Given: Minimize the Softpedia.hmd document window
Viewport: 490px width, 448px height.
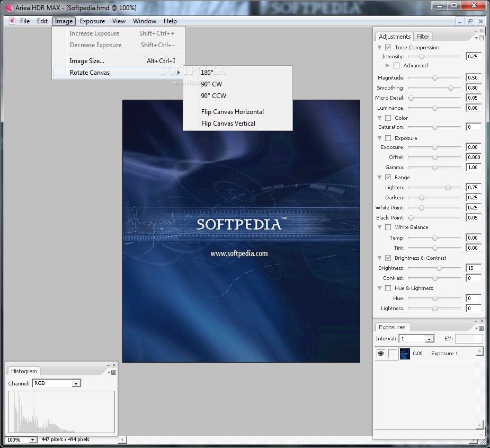Looking at the screenshot, I should tap(460, 21).
